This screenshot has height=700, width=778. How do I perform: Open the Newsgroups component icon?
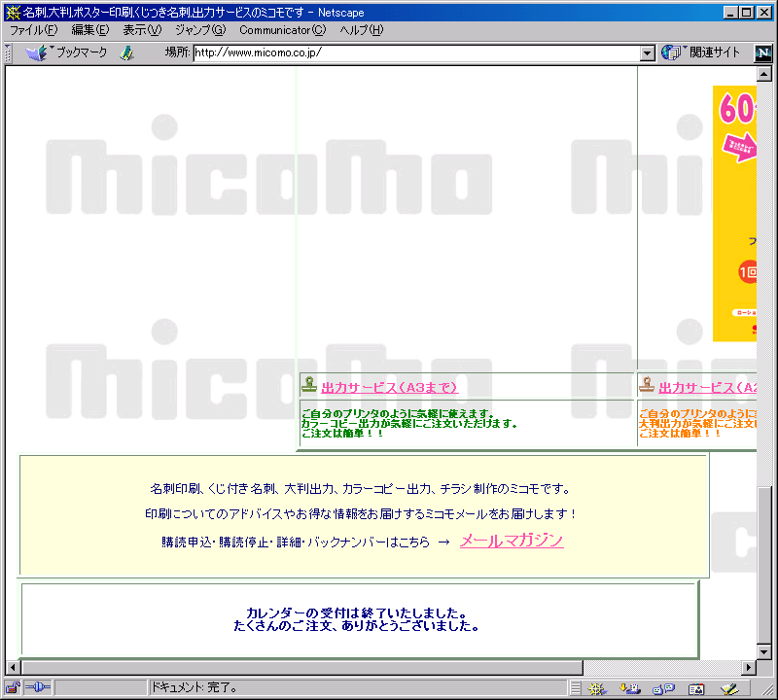pos(663,688)
